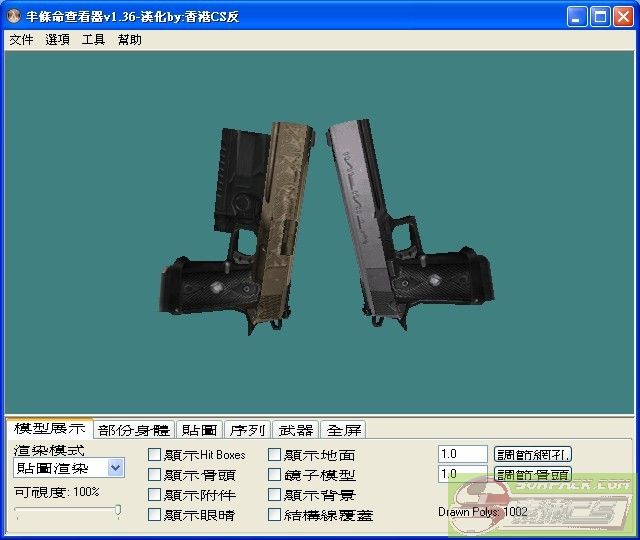Click the 調節網孔 button

534,454
